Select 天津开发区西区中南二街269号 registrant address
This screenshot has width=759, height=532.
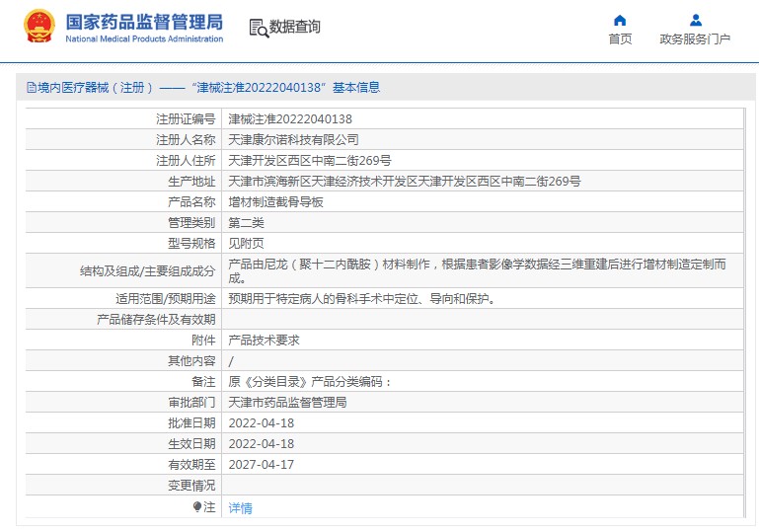309,161
